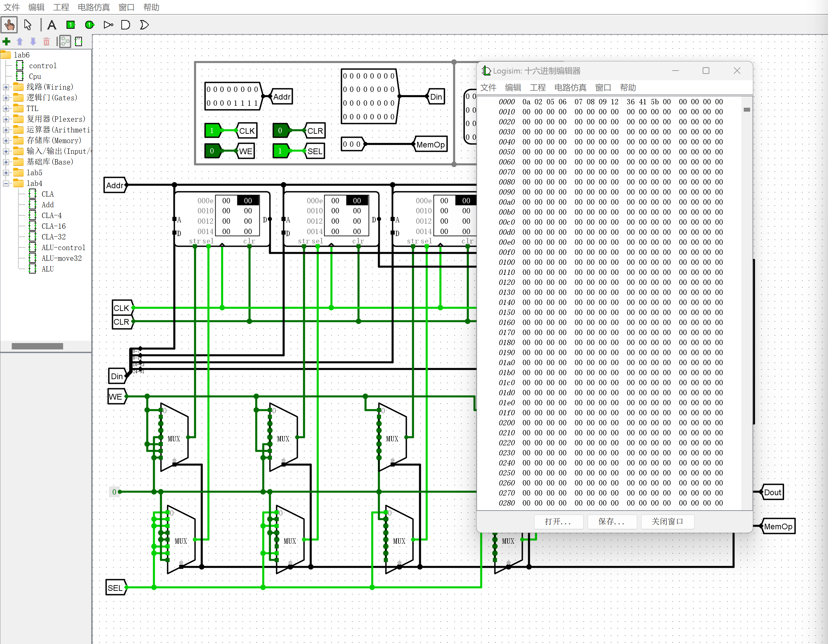
Task: Toggle the top-left bit of Din input
Action: (x=345, y=76)
